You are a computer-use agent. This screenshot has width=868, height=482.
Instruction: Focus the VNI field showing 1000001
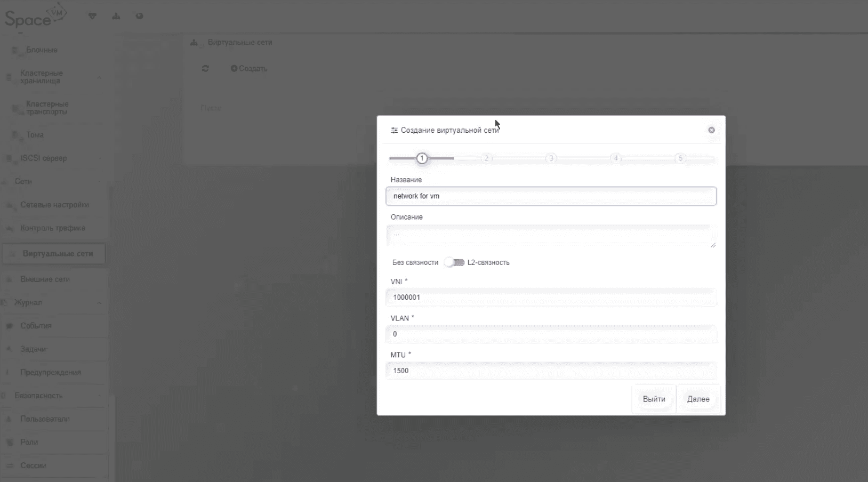pos(551,298)
